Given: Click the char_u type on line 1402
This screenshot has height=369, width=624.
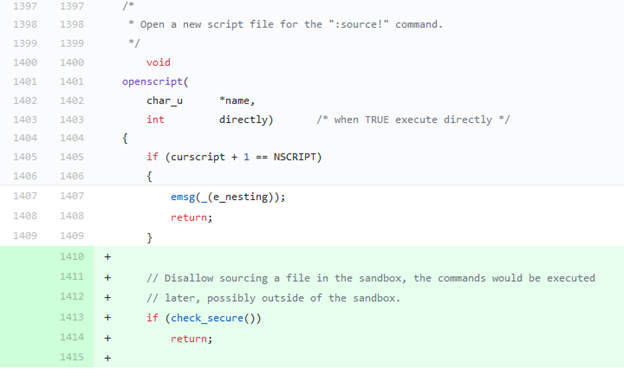Looking at the screenshot, I should pos(164,101).
